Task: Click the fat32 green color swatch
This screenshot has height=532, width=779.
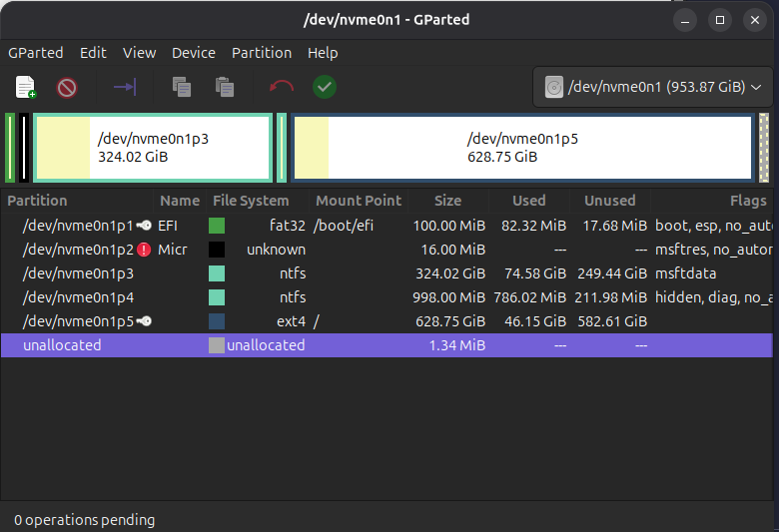Action: point(217,226)
